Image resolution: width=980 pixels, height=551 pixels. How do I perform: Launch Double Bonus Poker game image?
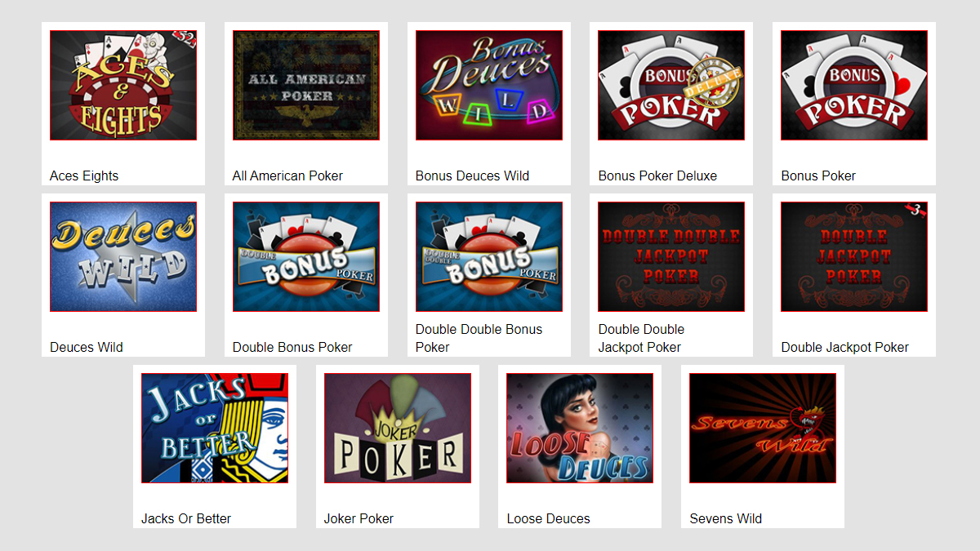pos(306,256)
